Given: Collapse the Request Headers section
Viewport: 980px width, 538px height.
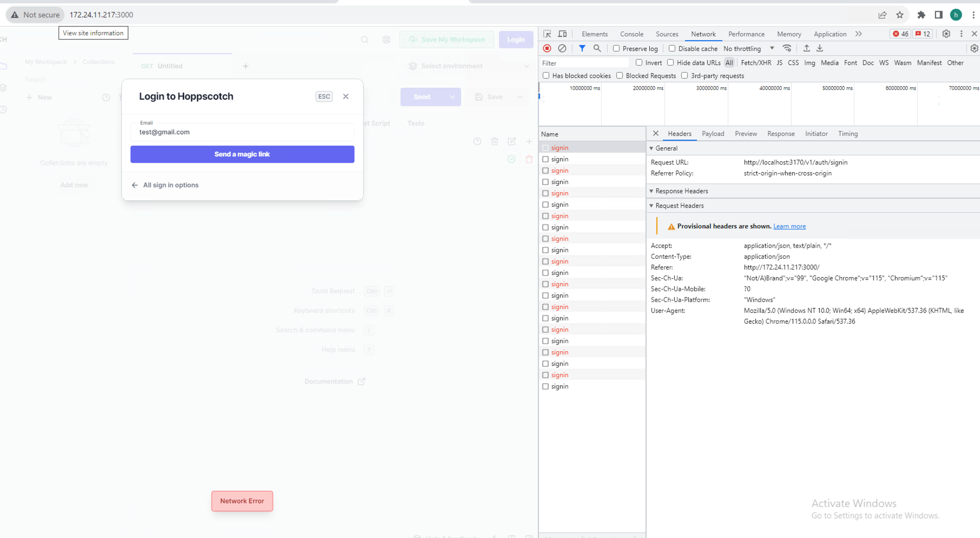Looking at the screenshot, I should tap(651, 205).
